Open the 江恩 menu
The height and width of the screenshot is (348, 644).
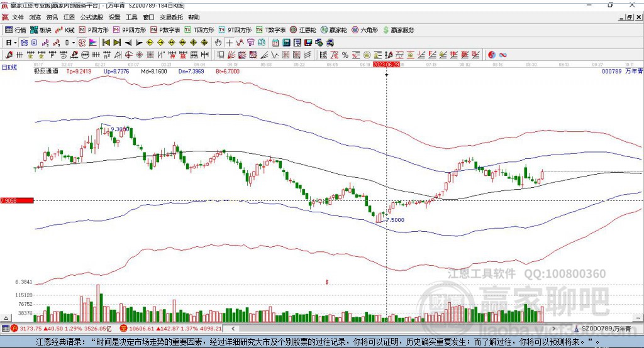(69, 17)
